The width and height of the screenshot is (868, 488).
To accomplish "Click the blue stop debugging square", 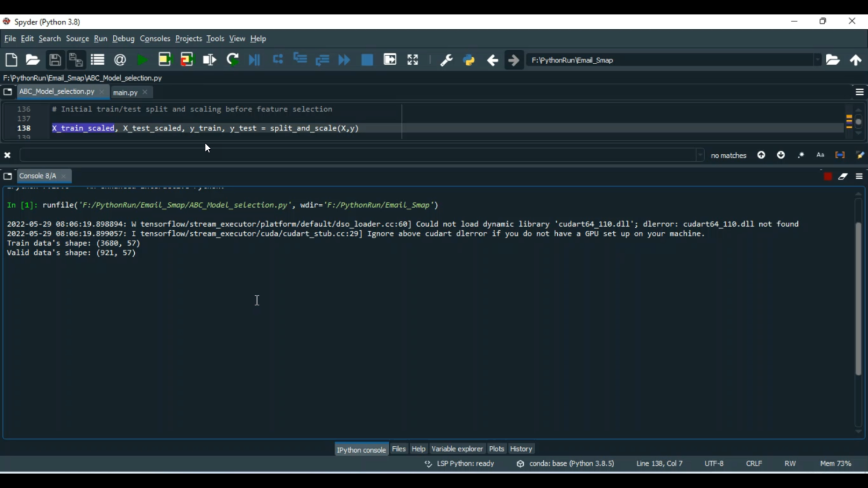I will [x=367, y=60].
